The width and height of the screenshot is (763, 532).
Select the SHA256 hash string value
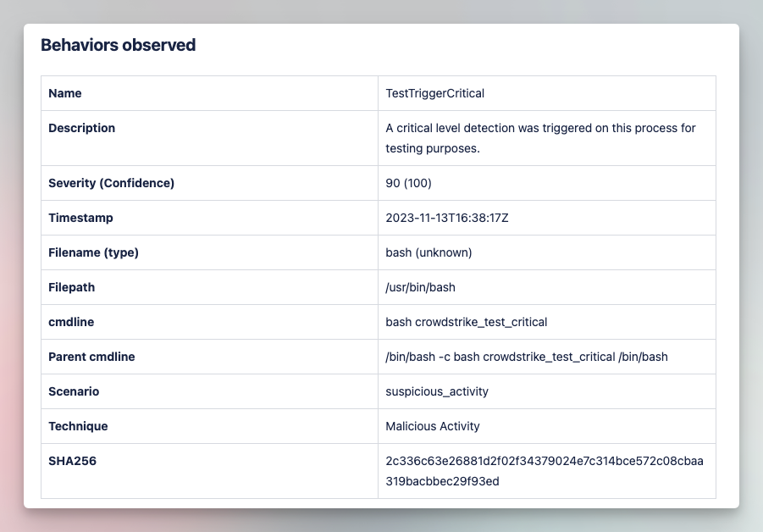(x=545, y=471)
